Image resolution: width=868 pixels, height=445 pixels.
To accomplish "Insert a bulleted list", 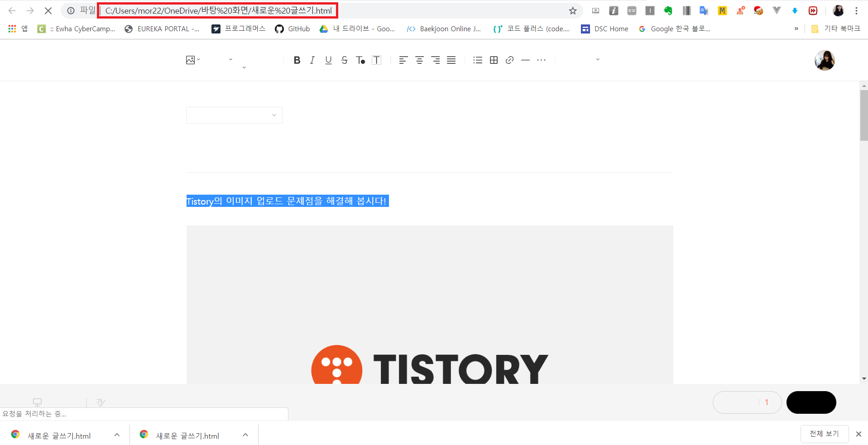I will pos(478,60).
